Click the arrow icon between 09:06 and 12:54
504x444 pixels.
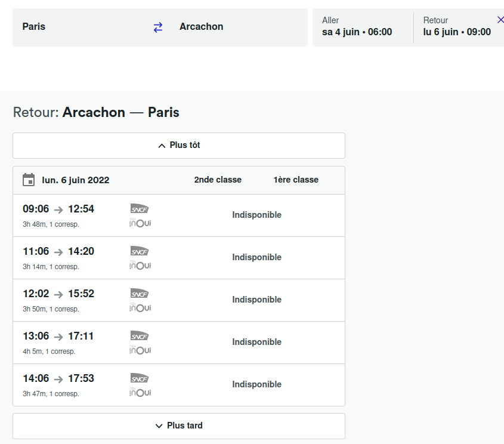(x=58, y=209)
